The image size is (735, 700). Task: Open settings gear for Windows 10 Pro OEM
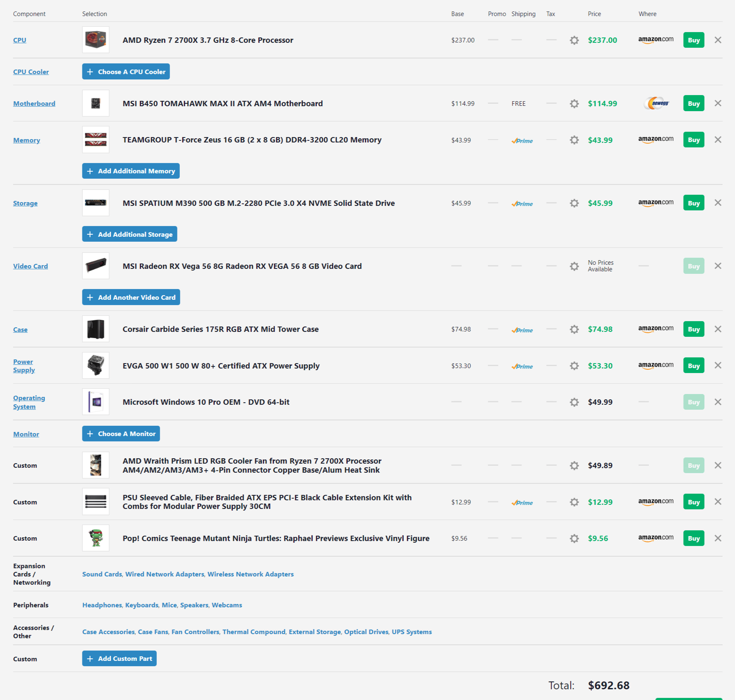tap(574, 402)
